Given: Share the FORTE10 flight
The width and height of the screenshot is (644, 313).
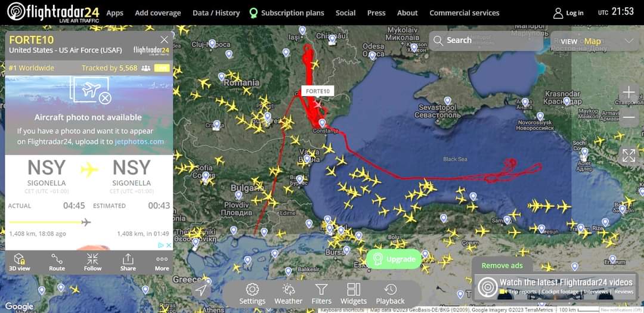Looking at the screenshot, I should pos(128,262).
